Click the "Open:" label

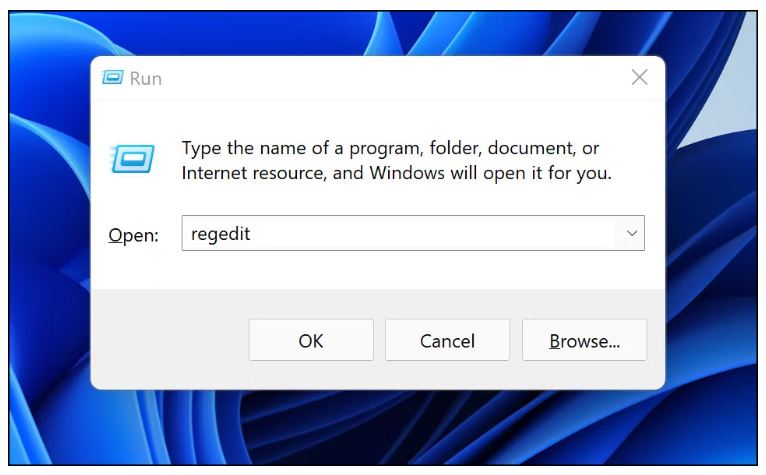133,236
